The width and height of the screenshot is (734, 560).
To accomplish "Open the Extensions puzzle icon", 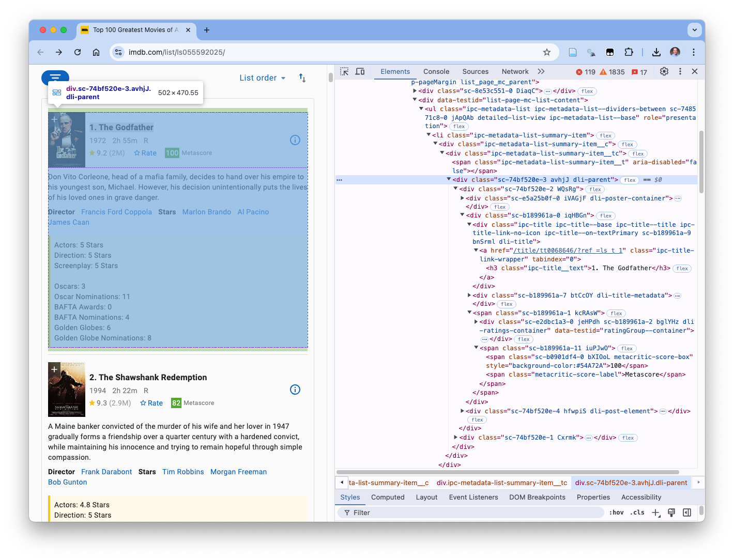I will pos(629,52).
